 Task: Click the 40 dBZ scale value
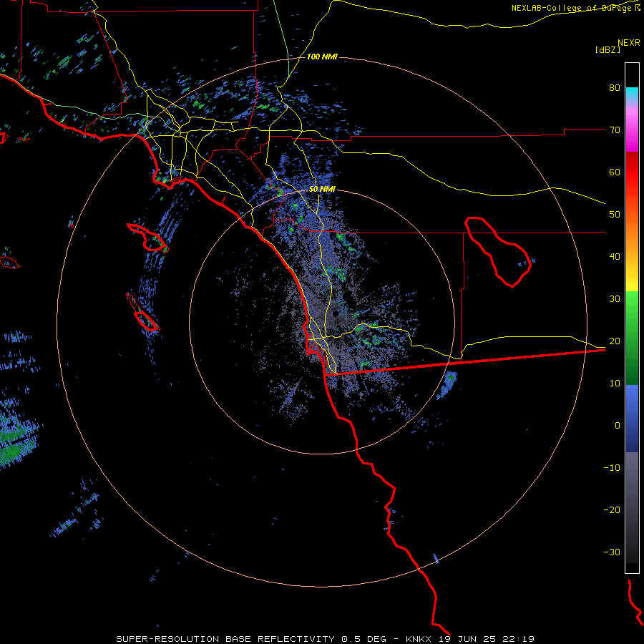(615, 257)
